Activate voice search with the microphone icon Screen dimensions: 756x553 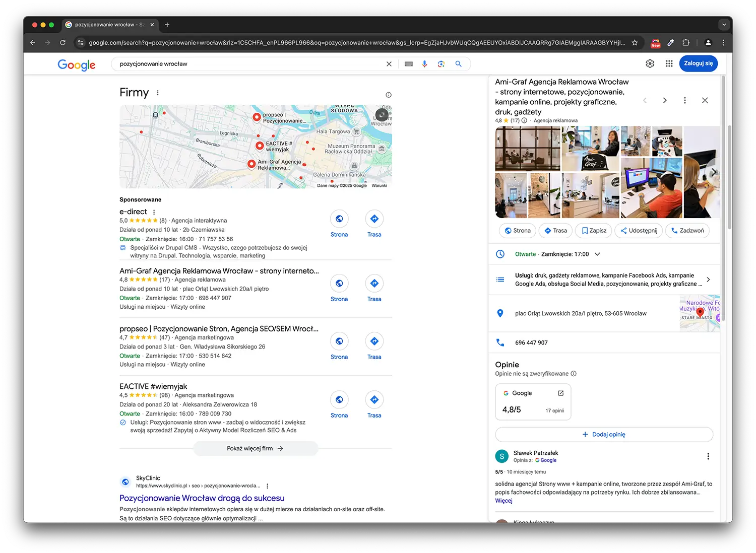424,64
